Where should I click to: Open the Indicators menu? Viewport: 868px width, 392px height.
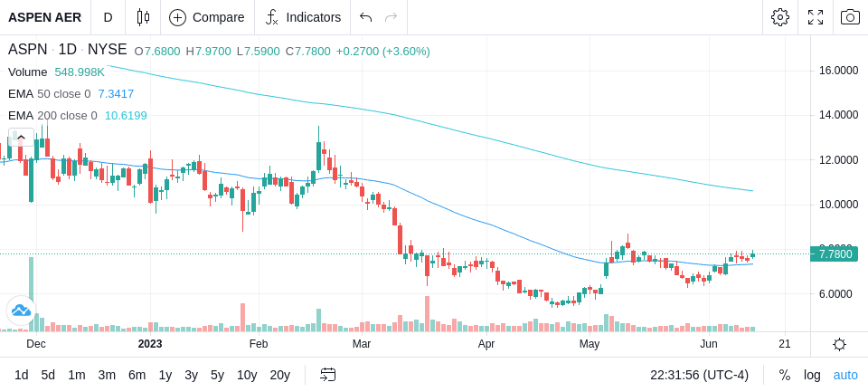[303, 17]
